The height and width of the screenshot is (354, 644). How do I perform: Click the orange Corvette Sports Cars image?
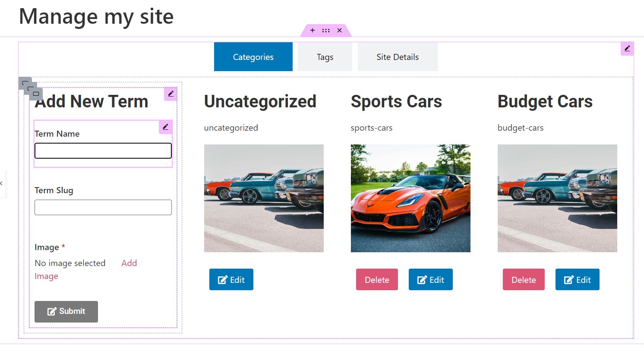(x=410, y=198)
